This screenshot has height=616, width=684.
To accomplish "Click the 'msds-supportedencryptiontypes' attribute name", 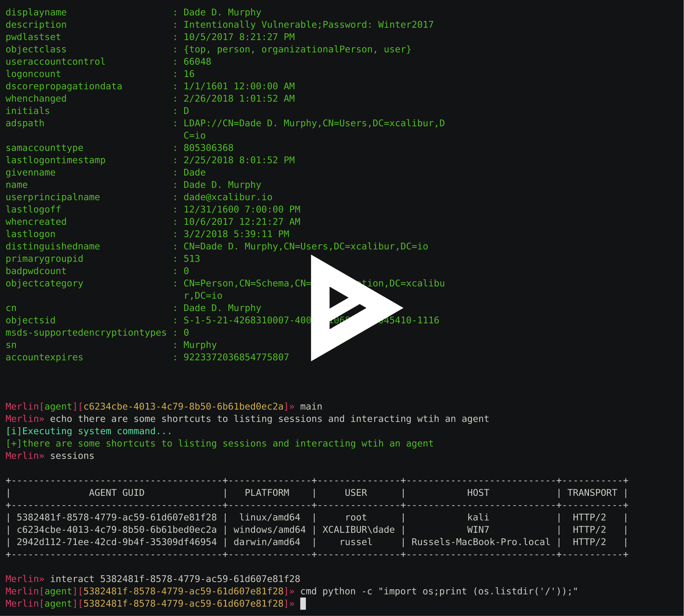I will point(86,333).
